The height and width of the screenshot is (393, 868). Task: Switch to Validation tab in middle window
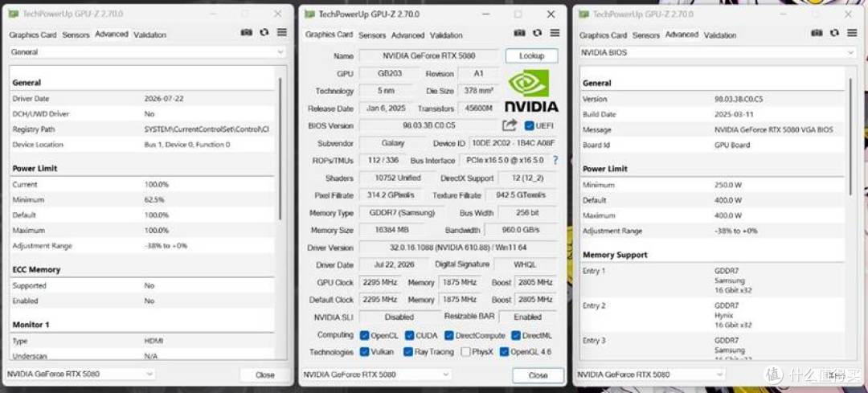(446, 35)
